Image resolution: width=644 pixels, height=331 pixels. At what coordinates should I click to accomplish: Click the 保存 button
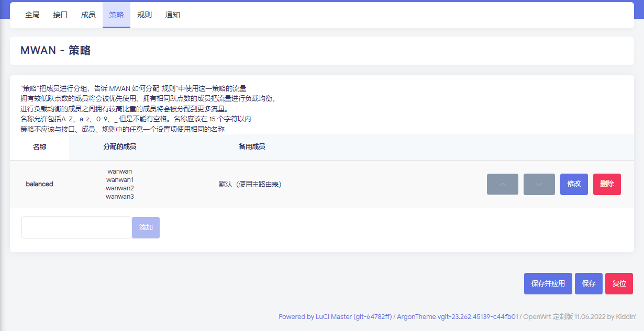pyautogui.click(x=589, y=283)
